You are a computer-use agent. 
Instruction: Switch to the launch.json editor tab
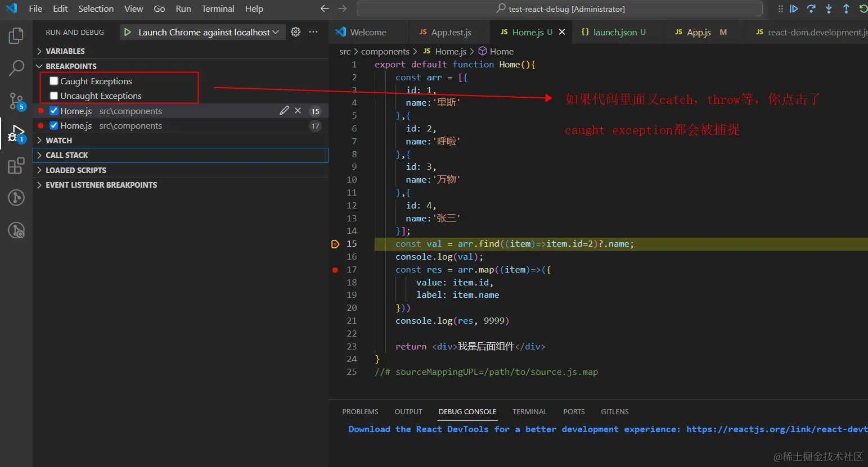click(x=614, y=33)
